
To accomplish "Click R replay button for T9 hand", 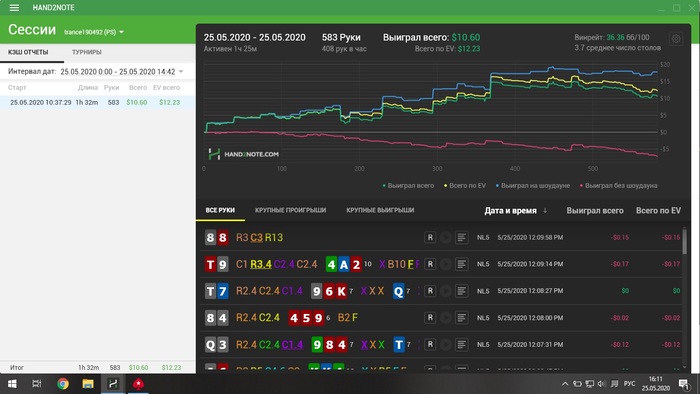I will [x=430, y=264].
